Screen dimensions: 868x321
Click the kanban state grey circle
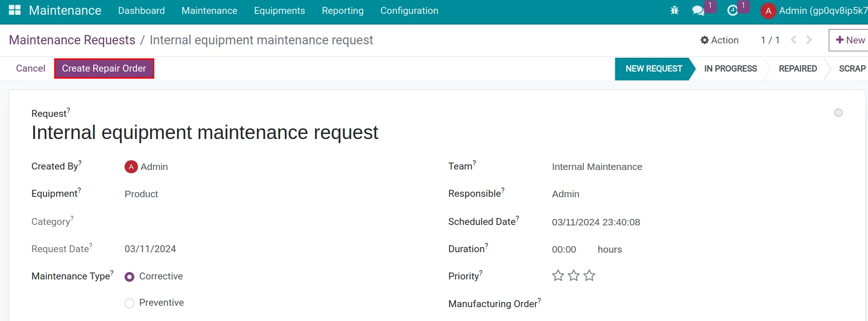[x=838, y=113]
